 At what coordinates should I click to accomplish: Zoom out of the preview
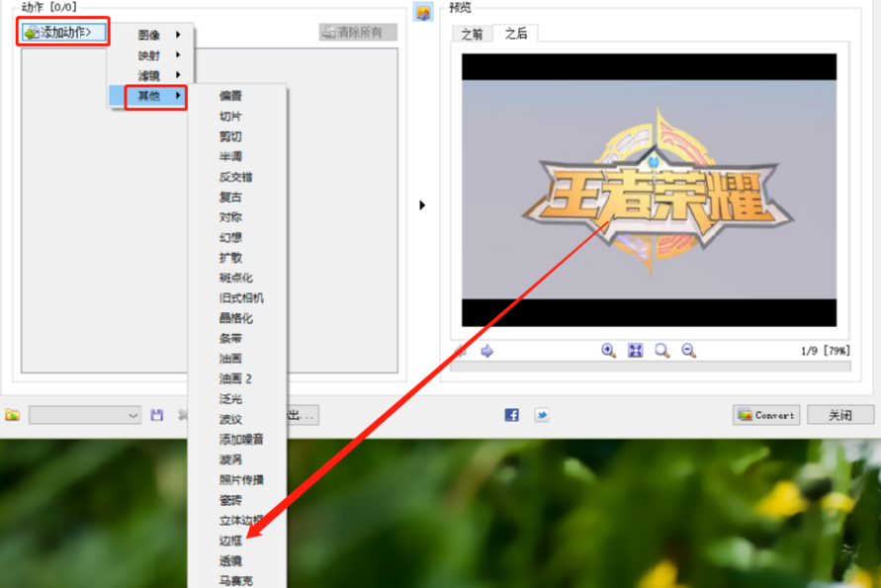click(x=689, y=351)
